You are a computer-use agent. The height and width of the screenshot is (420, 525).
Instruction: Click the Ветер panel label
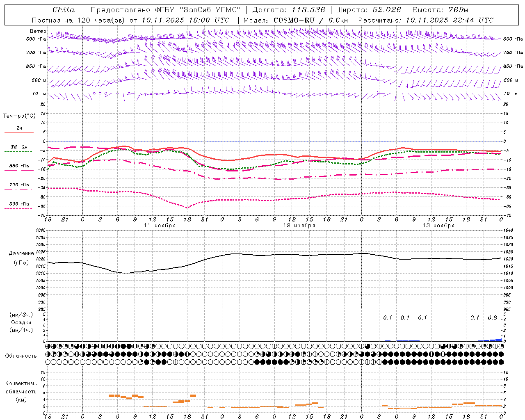38,31
